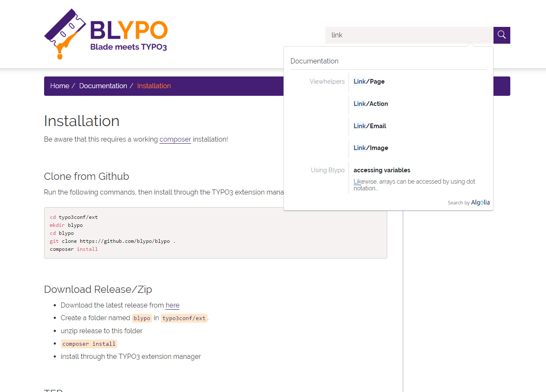The width and height of the screenshot is (546, 392).
Task: Click the Algolia logo link
Action: [x=480, y=203]
